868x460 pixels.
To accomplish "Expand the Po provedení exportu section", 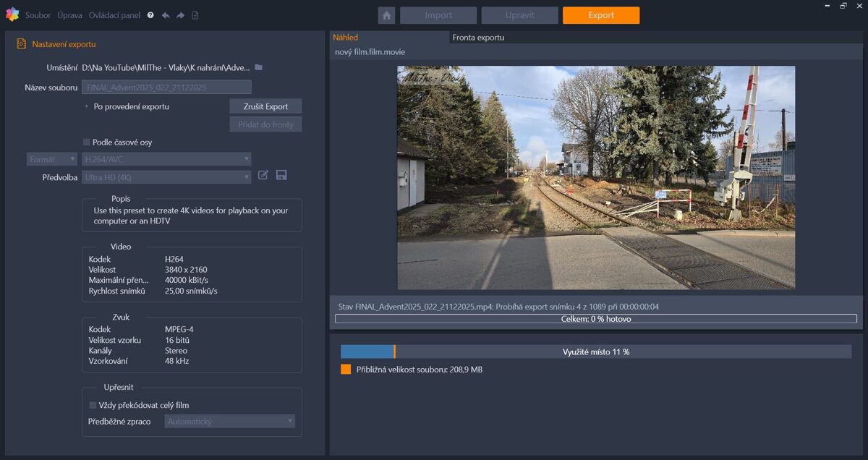I will coord(87,106).
